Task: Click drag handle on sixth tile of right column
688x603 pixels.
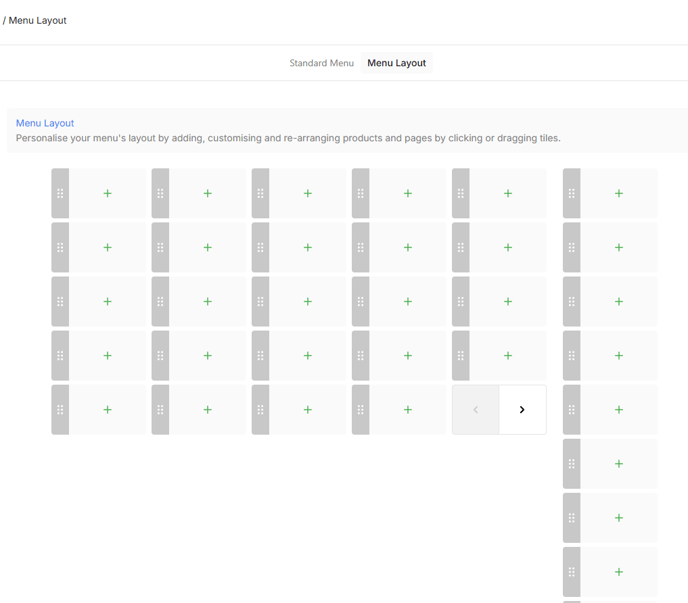Action: (x=571, y=464)
